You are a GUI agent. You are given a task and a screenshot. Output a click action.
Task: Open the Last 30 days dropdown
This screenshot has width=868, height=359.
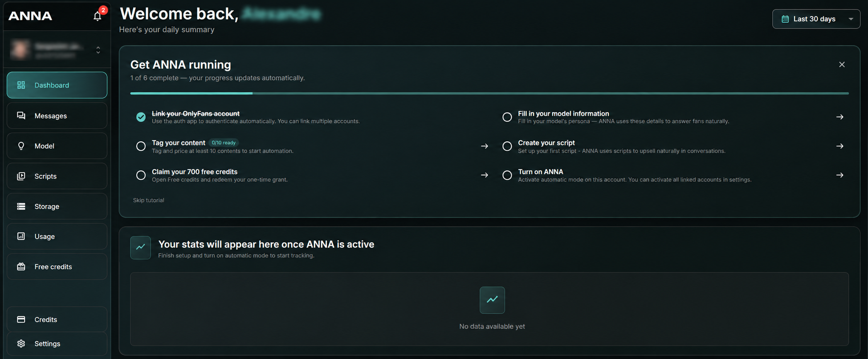tap(816, 19)
